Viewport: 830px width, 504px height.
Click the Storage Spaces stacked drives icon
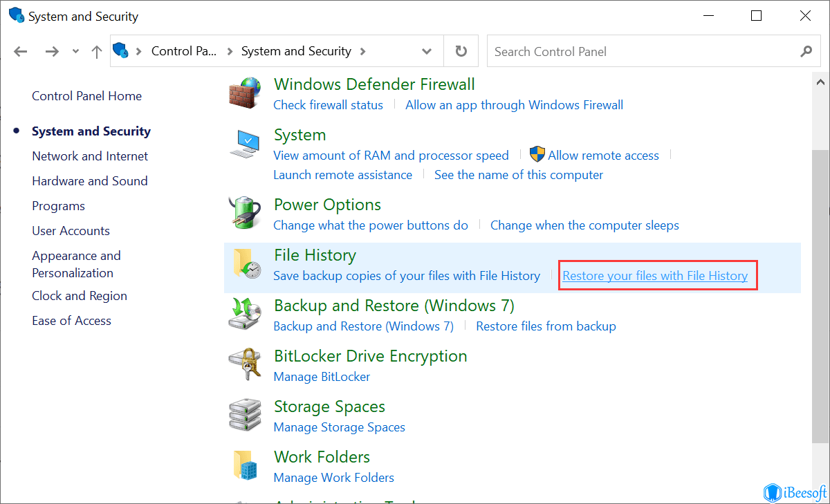coord(245,415)
